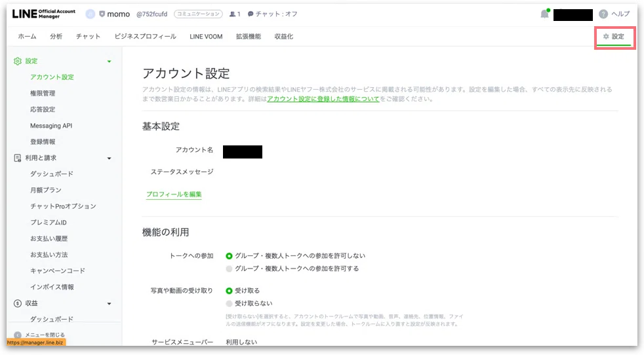Open プレミアムID in the sidebar
This screenshot has width=644, height=355.
pyautogui.click(x=49, y=223)
